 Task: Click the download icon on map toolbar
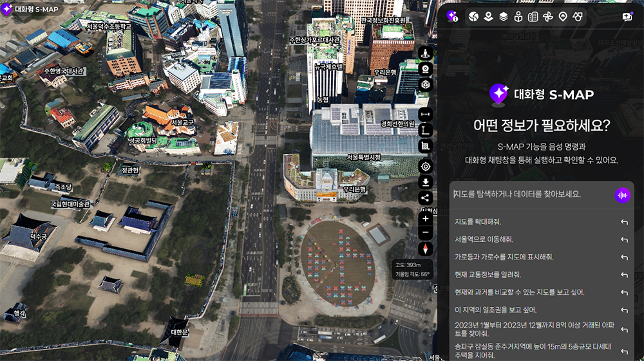tap(425, 182)
